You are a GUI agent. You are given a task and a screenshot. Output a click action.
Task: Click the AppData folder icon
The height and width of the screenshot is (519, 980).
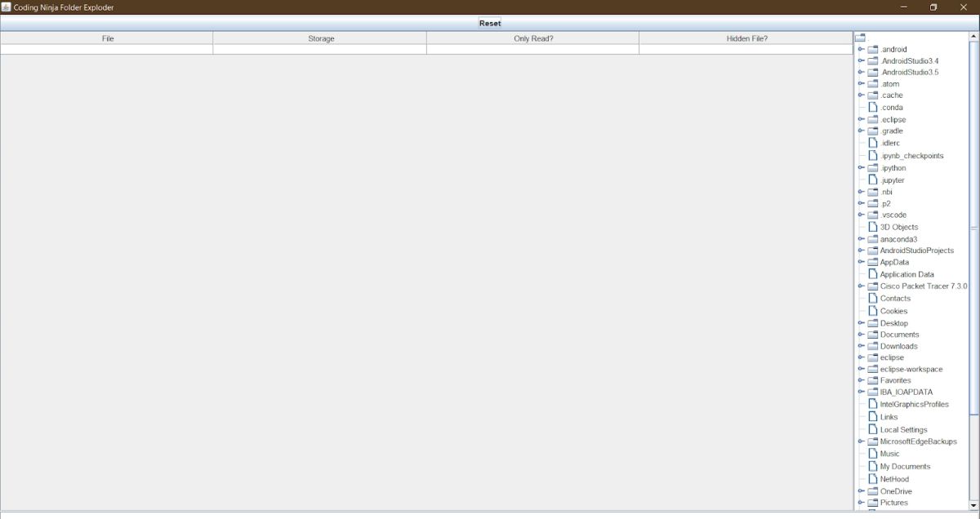click(872, 262)
